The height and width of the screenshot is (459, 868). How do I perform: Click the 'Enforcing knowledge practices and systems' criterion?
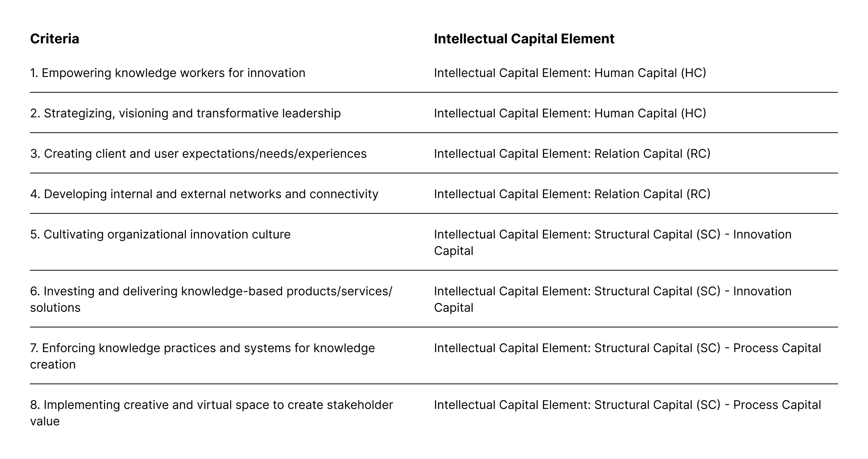point(202,356)
